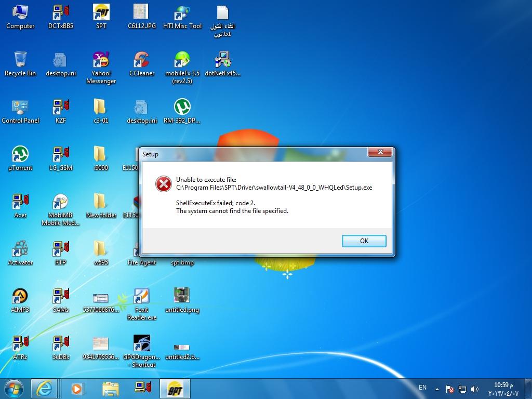This screenshot has height=399, width=532.
Task: Select the untitled2.b... file icon
Action: (182, 352)
